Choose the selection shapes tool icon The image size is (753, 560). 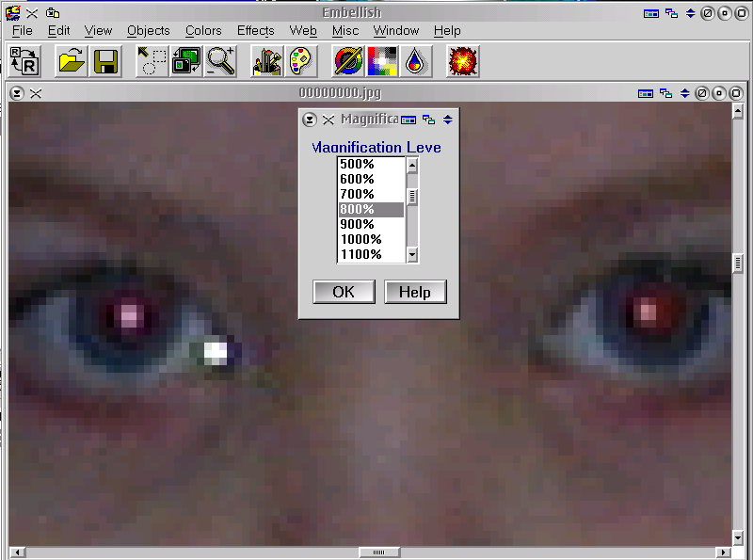(152, 61)
